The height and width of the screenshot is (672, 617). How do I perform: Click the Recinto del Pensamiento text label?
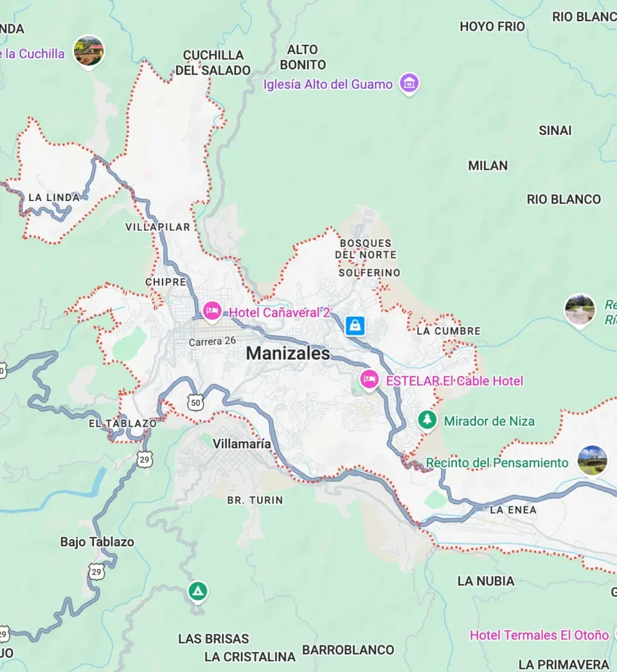[x=497, y=463]
